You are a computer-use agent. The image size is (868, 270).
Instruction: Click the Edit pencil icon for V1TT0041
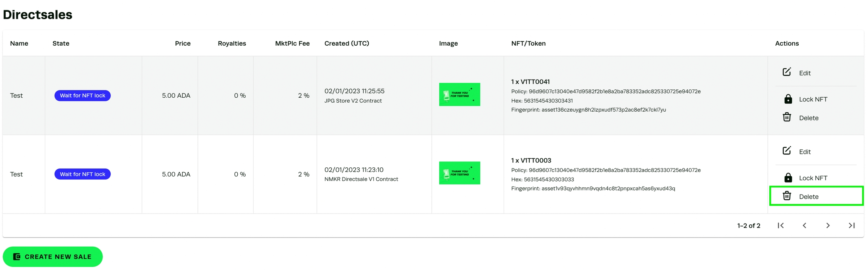pos(787,72)
